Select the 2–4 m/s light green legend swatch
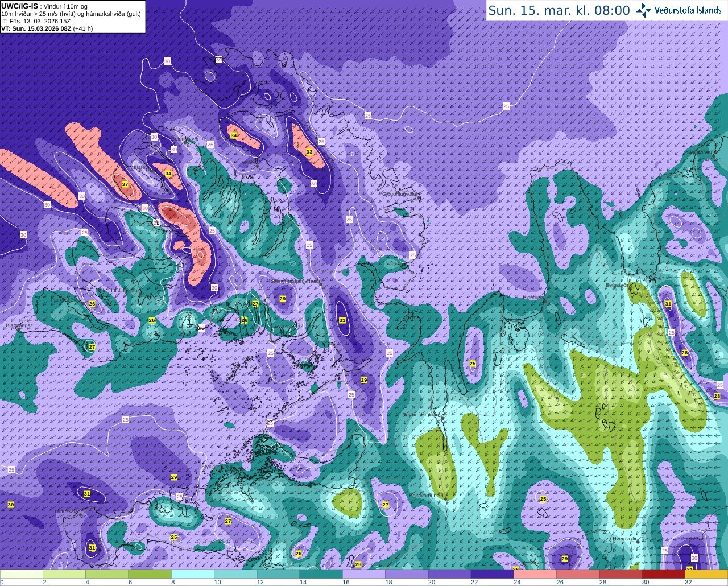 pyautogui.click(x=64, y=574)
